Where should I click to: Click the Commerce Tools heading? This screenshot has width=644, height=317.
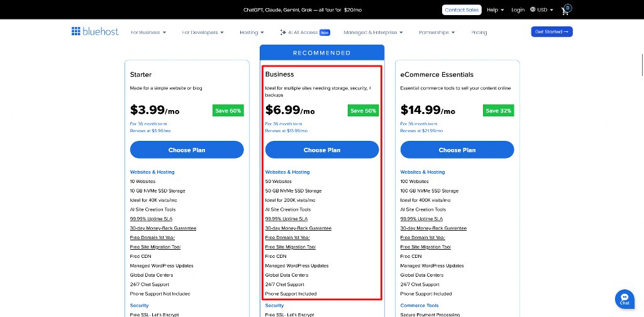tap(419, 306)
